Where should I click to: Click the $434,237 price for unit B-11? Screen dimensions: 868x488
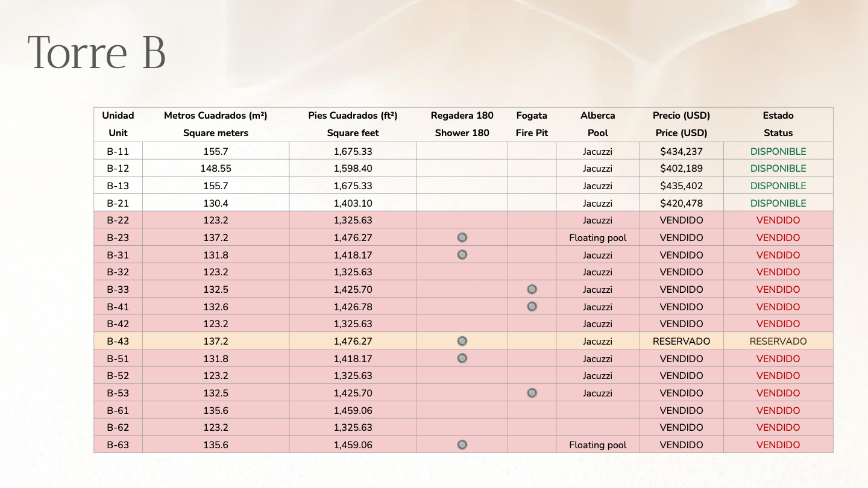681,152
